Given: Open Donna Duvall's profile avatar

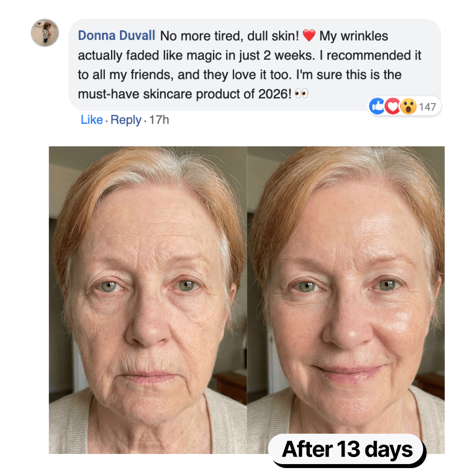Looking at the screenshot, I should (45, 33).
